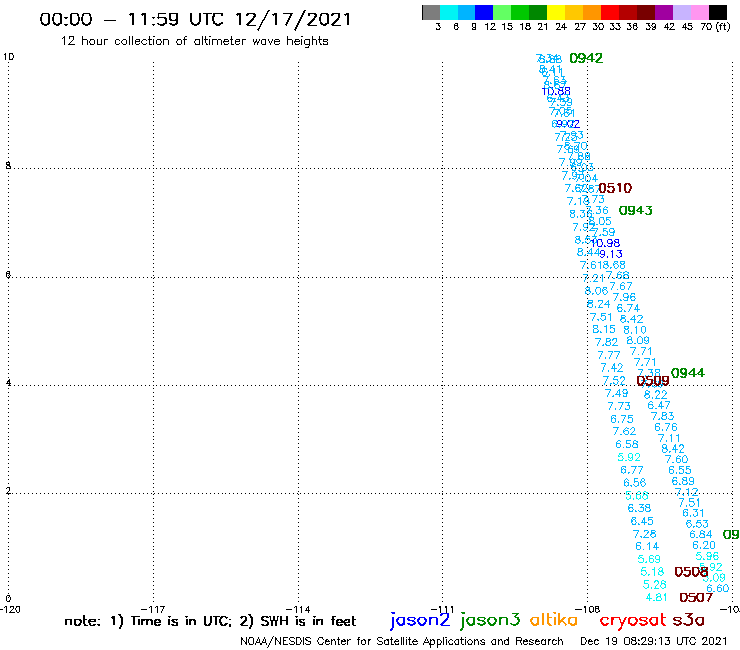This screenshot has width=740, height=650.
Task: Click the 6.38 wave height value
Action: 639,508
